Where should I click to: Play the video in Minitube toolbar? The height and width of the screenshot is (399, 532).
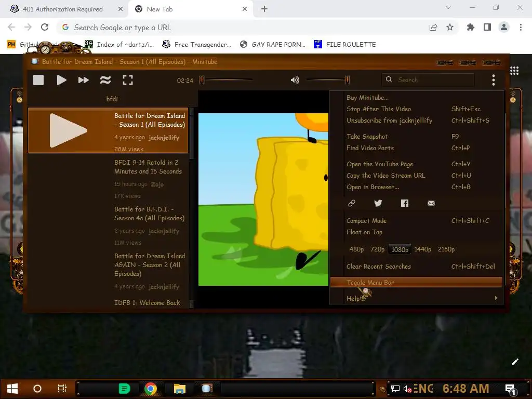pyautogui.click(x=61, y=80)
